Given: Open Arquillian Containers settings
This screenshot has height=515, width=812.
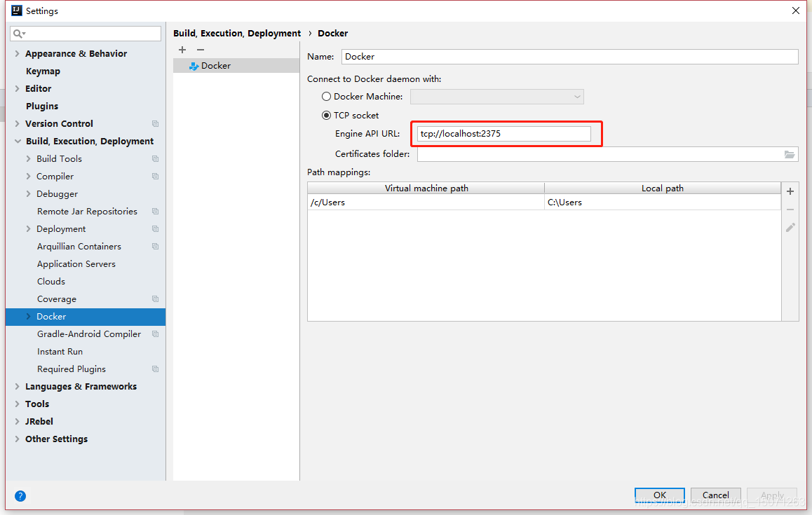Looking at the screenshot, I should 79,247.
